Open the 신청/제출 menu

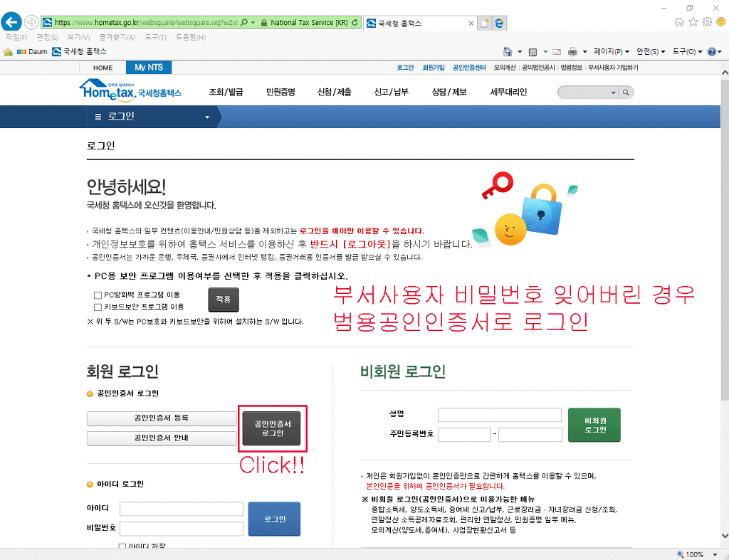(x=335, y=92)
